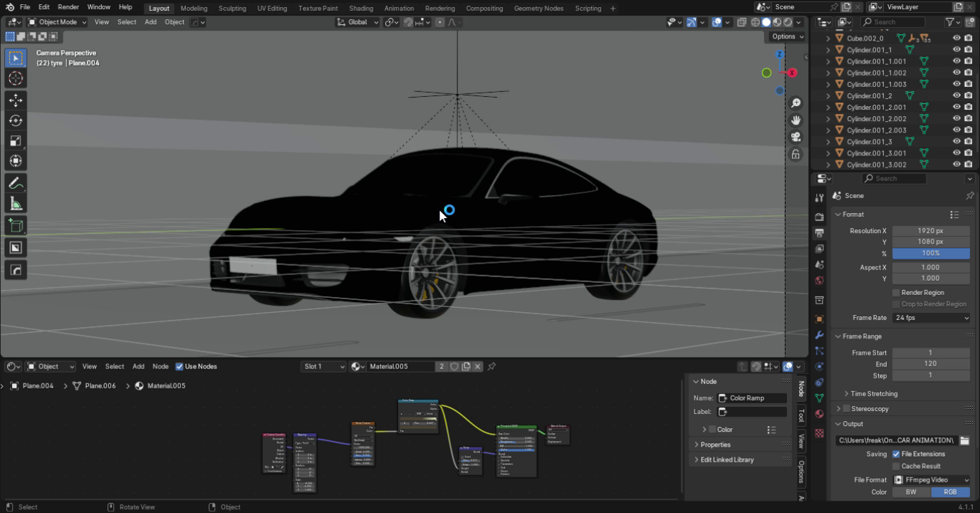This screenshot has width=980, height=513.
Task: Open the Frame Rate 24 fps dropdown
Action: pyautogui.click(x=932, y=318)
